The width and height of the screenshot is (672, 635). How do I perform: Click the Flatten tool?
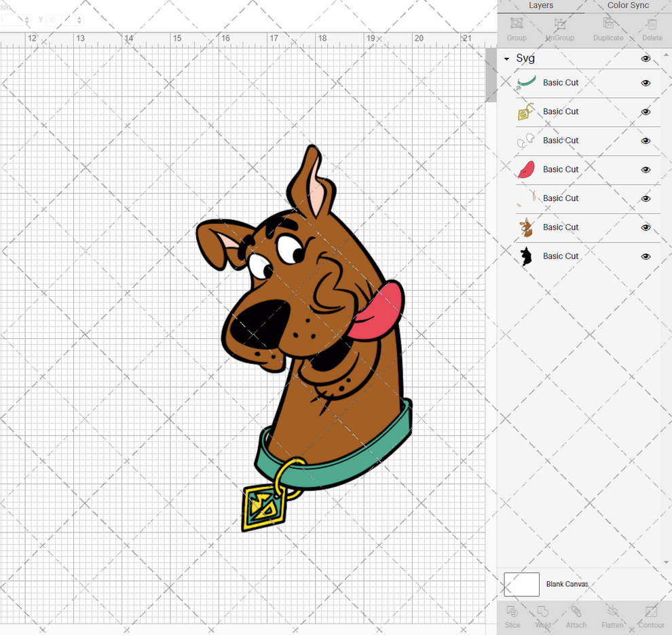click(x=612, y=617)
